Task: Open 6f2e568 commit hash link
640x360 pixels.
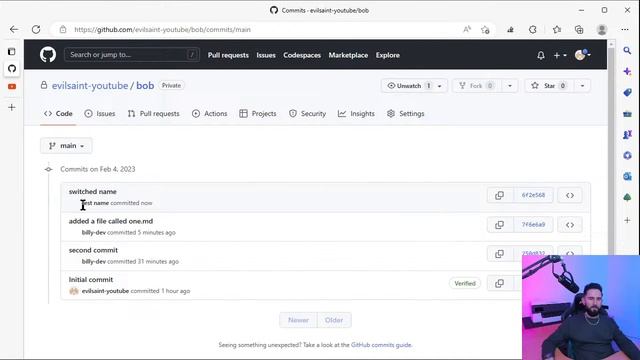Action: tap(533, 195)
